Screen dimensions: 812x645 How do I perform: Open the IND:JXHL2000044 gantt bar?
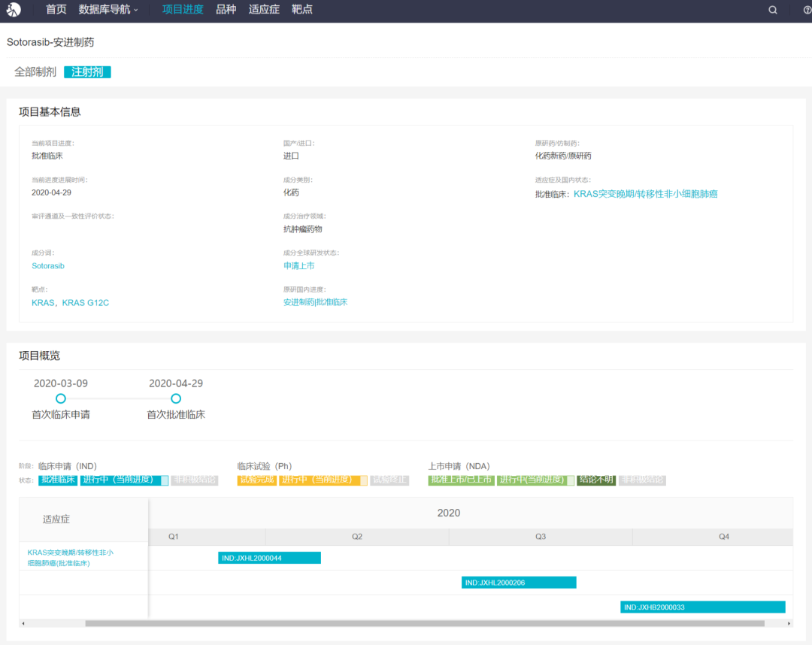pyautogui.click(x=269, y=558)
